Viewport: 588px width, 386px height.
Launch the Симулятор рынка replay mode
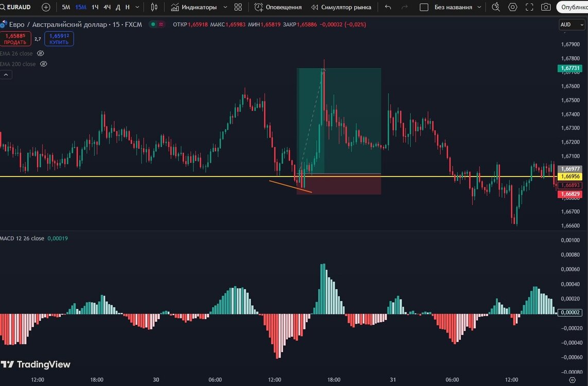tap(341, 7)
